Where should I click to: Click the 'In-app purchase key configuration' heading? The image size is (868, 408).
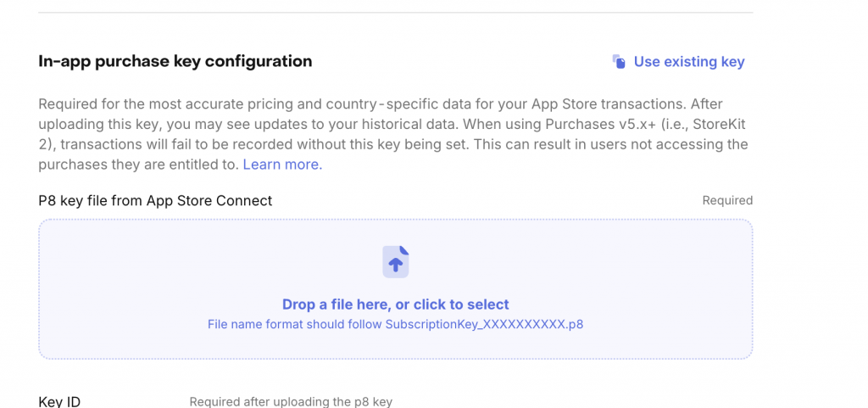point(175,61)
